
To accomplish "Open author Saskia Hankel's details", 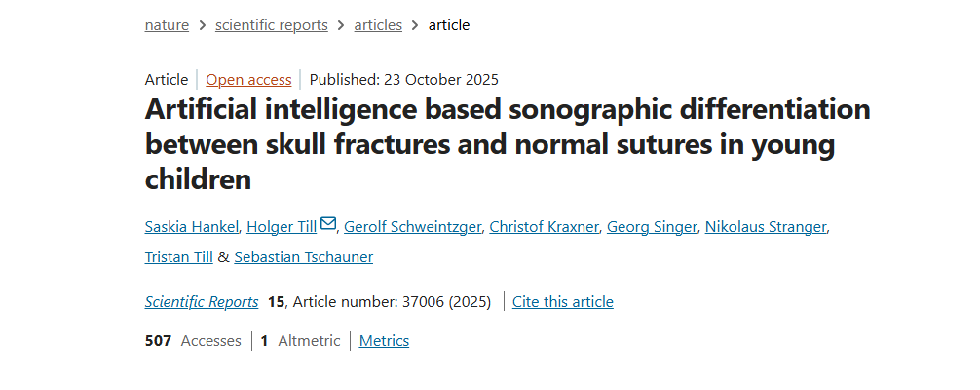I will click(191, 227).
